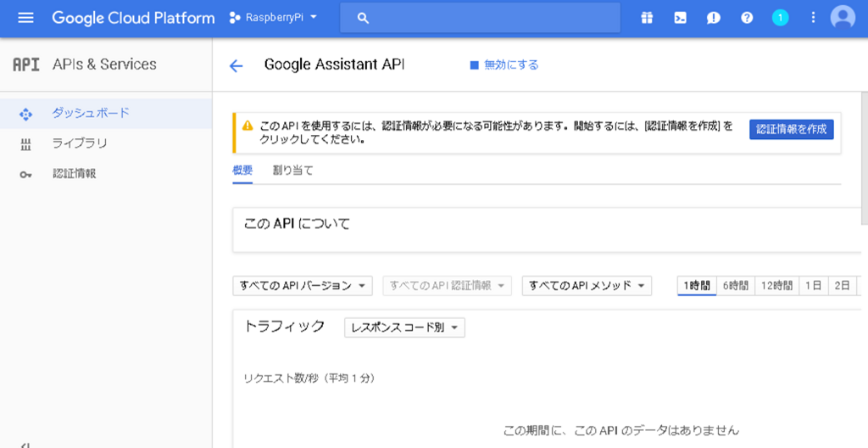
Task: Select the 1時間 time range
Action: pos(697,286)
